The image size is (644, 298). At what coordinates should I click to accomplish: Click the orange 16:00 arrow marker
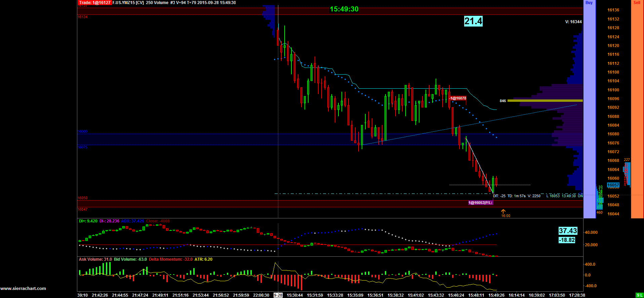pyautogui.click(x=503, y=211)
